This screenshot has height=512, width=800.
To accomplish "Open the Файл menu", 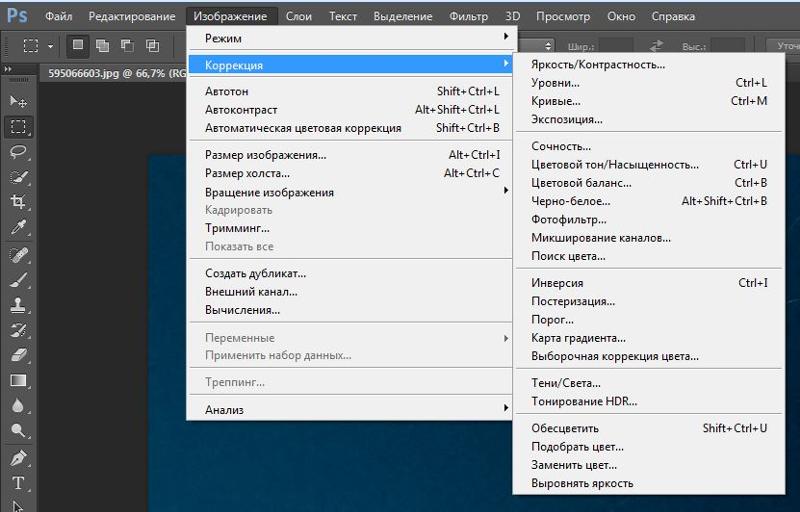I will pos(59,16).
